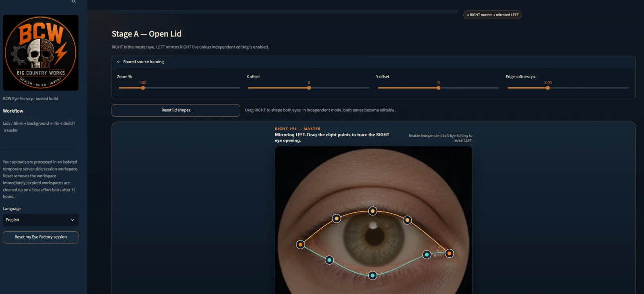Click the RIGHT master mirrored LEFT badge

point(493,15)
